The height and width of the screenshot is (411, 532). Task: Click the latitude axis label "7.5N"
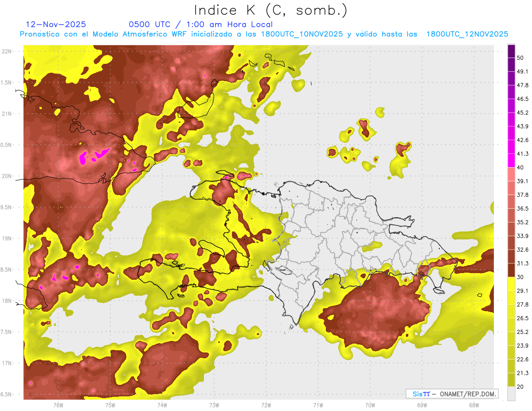[x=7, y=332]
